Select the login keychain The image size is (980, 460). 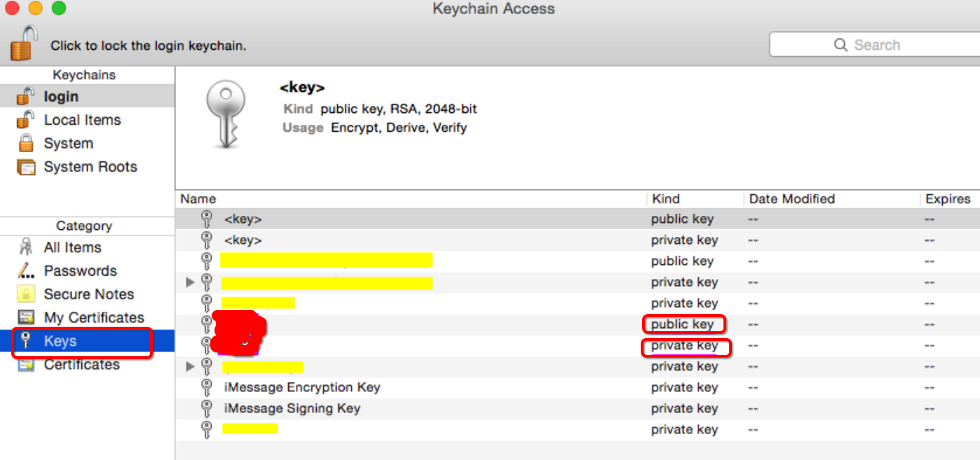click(61, 97)
